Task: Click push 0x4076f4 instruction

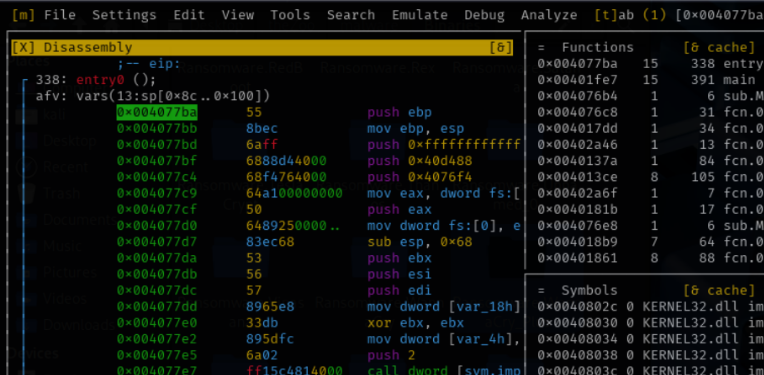Action: 420,177
